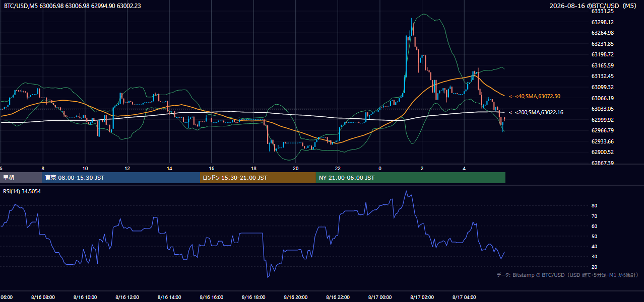Click the RSI axis level 70
This screenshot has height=302, width=644.
pyautogui.click(x=595, y=216)
